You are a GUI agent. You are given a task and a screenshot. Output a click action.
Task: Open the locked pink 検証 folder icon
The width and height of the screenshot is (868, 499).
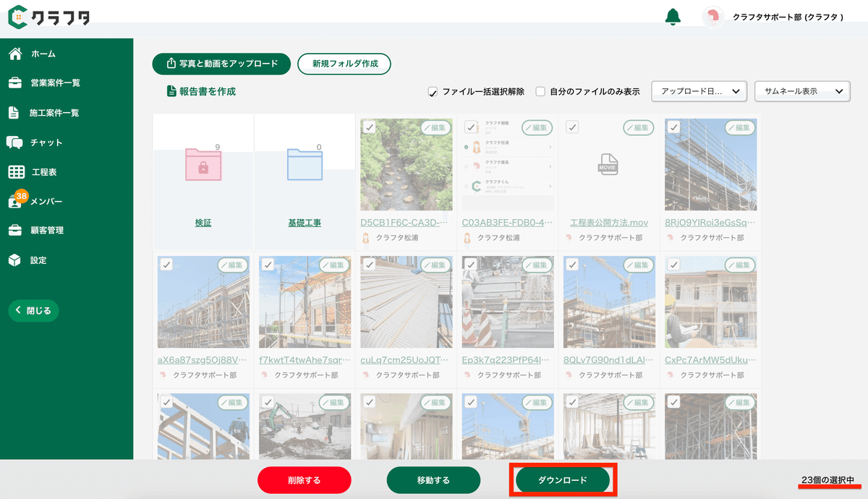(x=203, y=164)
